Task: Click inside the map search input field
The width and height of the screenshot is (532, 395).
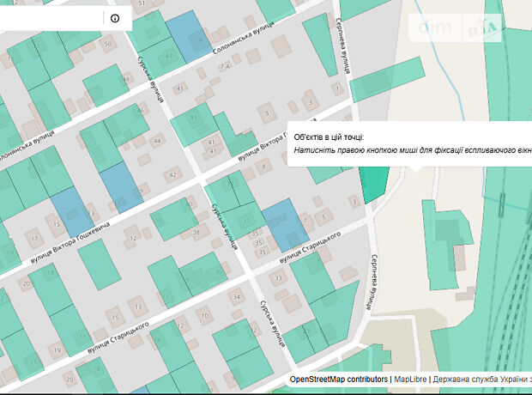Action: pyautogui.click(x=51, y=18)
